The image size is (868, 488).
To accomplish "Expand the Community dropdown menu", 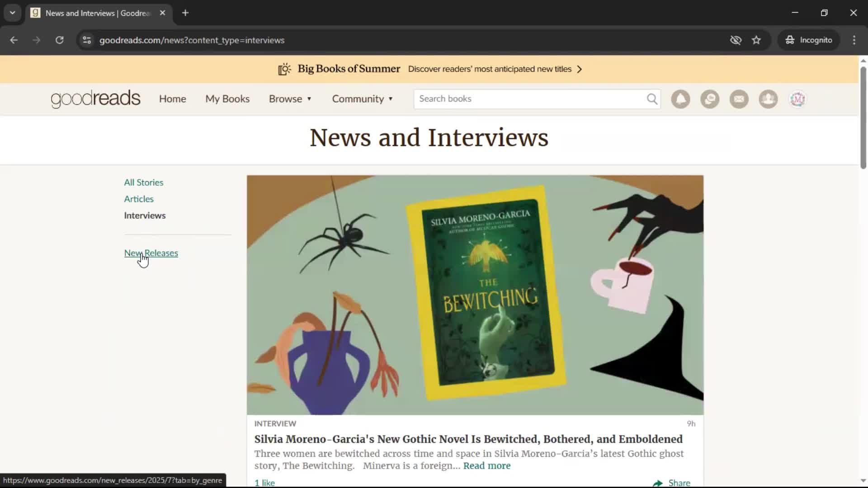I will point(363,99).
